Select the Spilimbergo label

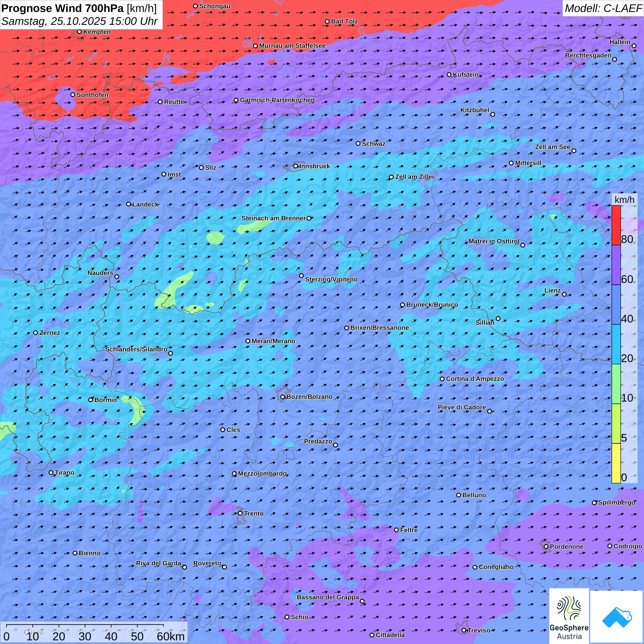617,502
